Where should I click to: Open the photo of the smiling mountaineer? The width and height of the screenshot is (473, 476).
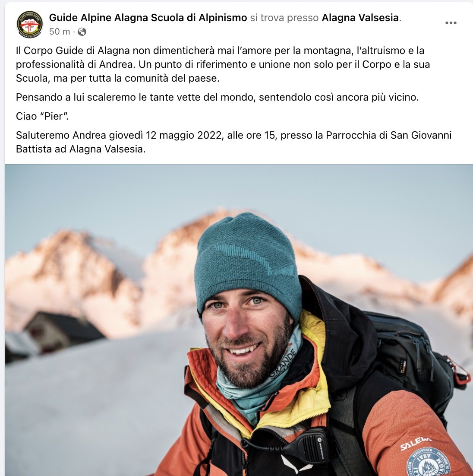click(x=239, y=320)
